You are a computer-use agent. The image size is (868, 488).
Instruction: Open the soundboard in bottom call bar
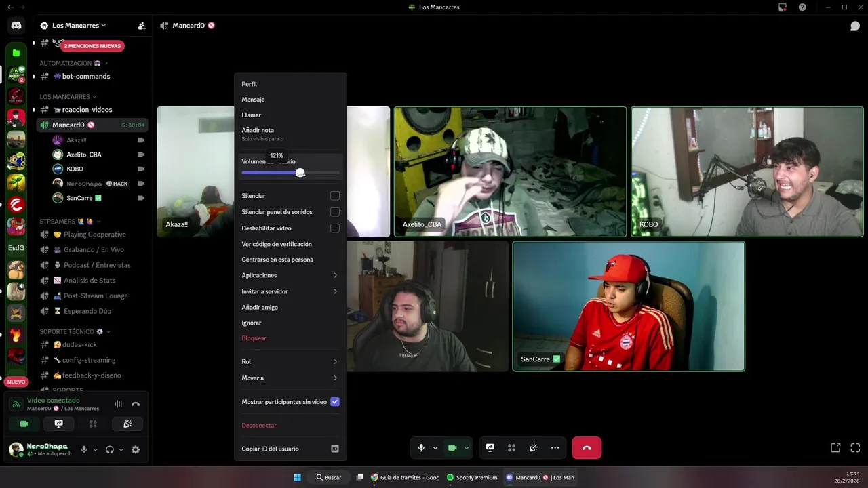[x=534, y=448]
